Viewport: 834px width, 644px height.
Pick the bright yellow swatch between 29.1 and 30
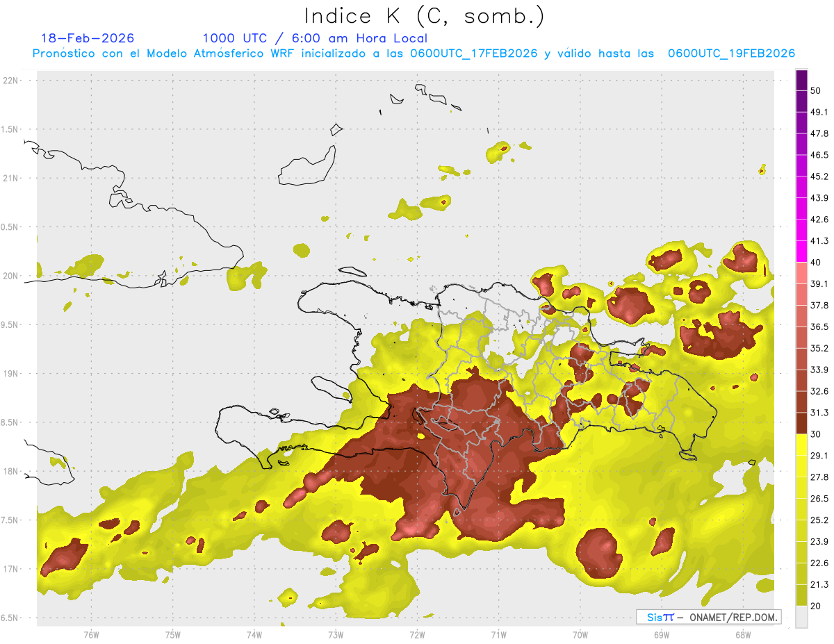click(801, 445)
